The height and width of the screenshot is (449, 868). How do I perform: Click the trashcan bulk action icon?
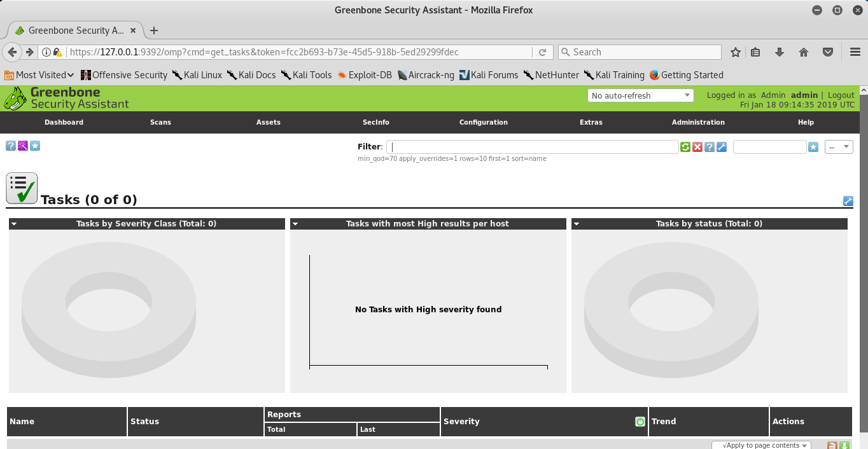832,446
